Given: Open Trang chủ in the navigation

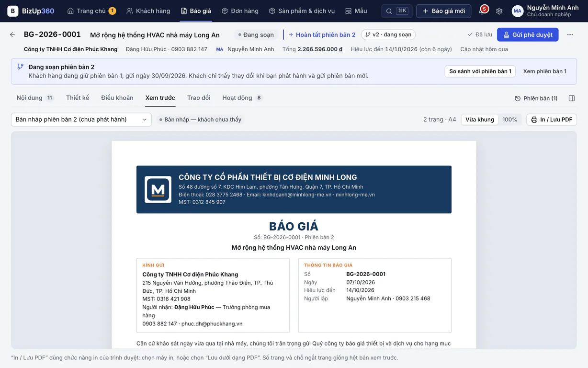Looking at the screenshot, I should click(91, 11).
